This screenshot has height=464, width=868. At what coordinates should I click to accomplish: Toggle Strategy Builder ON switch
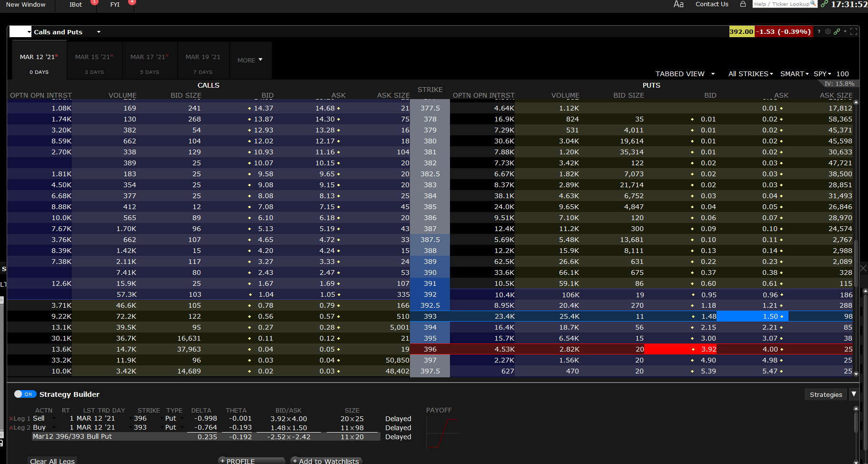(x=25, y=394)
